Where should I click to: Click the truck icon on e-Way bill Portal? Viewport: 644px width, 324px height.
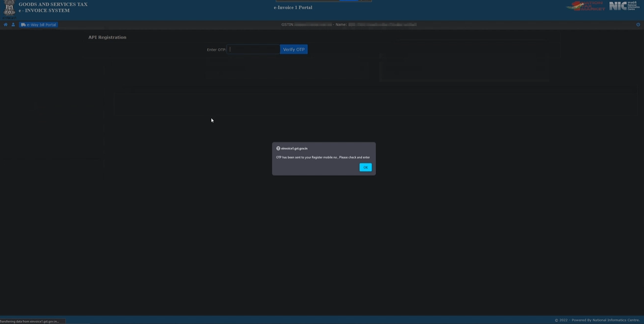click(x=22, y=24)
